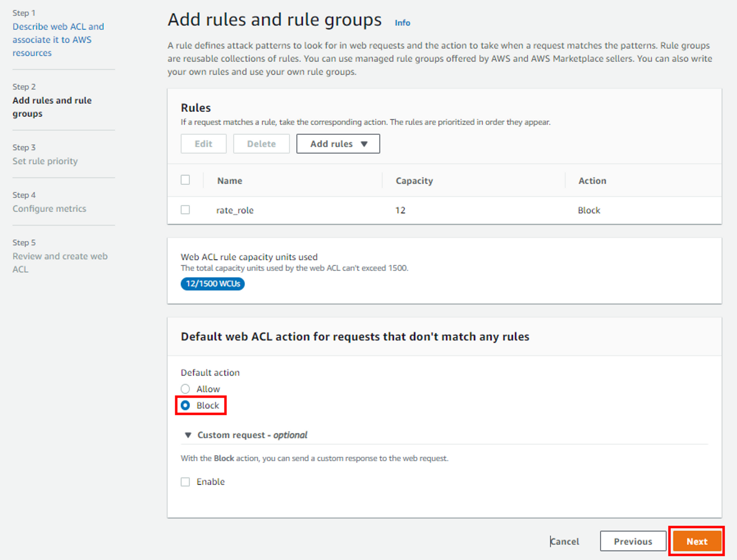Click the Add rules dropdown arrow
Viewport: 737px width, 560px height.
pos(364,144)
